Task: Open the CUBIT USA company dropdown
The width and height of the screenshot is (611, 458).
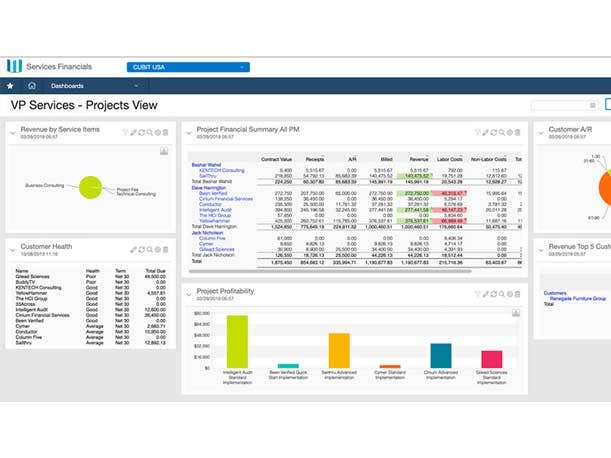Action: coord(188,66)
